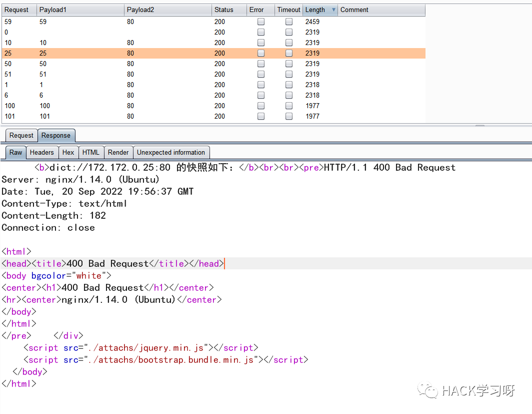
Task: Toggle Timeout checkbox for request 51
Action: click(288, 75)
